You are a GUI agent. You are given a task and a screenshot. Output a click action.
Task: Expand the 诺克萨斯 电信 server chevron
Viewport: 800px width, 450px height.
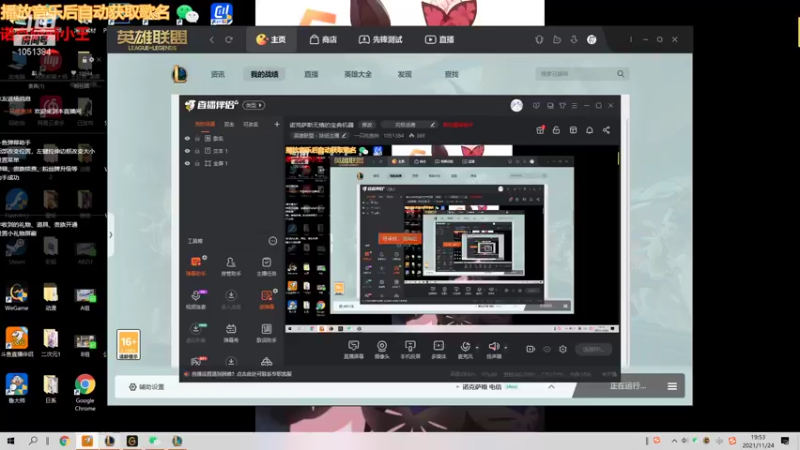tap(552, 387)
